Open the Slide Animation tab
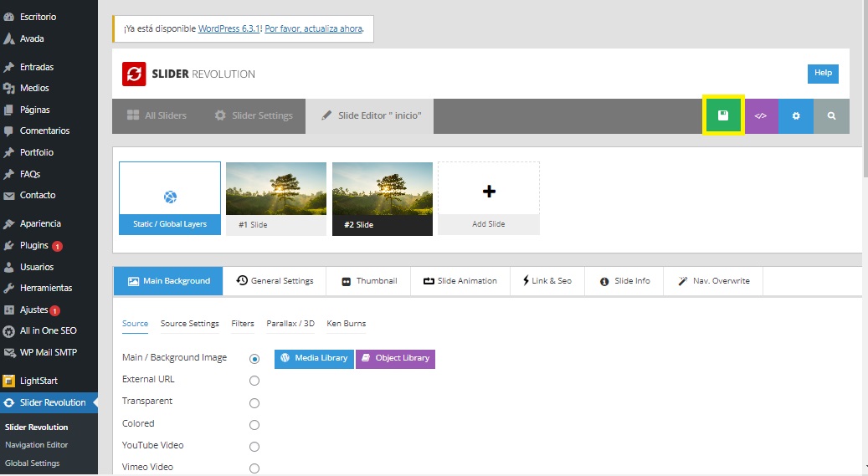868x476 pixels. pos(460,281)
